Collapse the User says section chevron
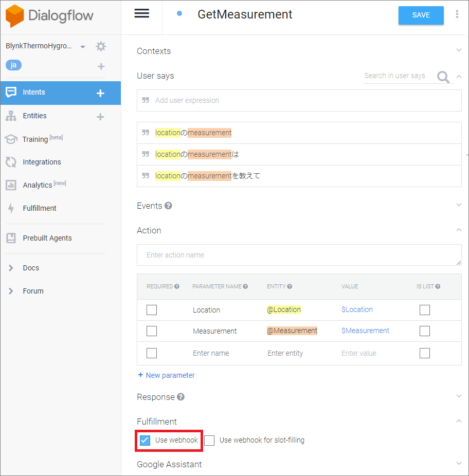This screenshot has height=476, width=469. point(459,77)
